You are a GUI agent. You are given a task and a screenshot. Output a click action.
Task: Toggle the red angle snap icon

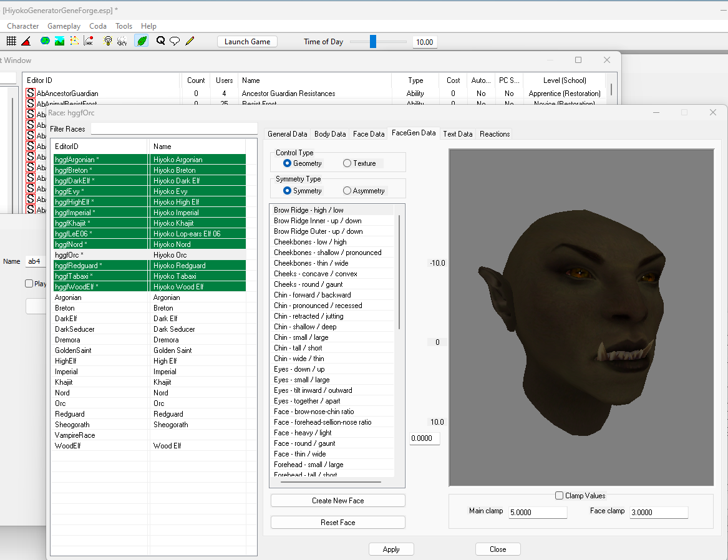pos(26,41)
